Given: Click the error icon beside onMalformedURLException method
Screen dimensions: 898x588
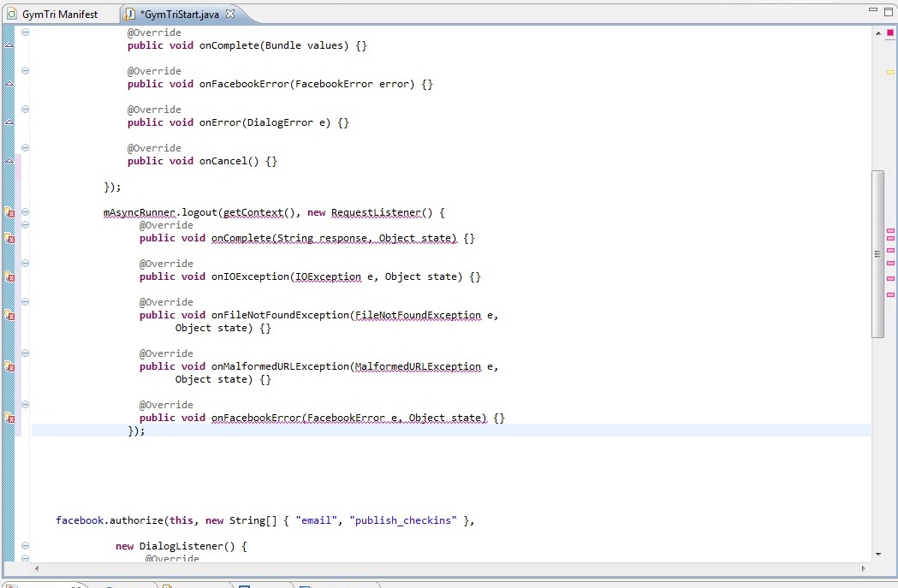Looking at the screenshot, I should tap(10, 366).
